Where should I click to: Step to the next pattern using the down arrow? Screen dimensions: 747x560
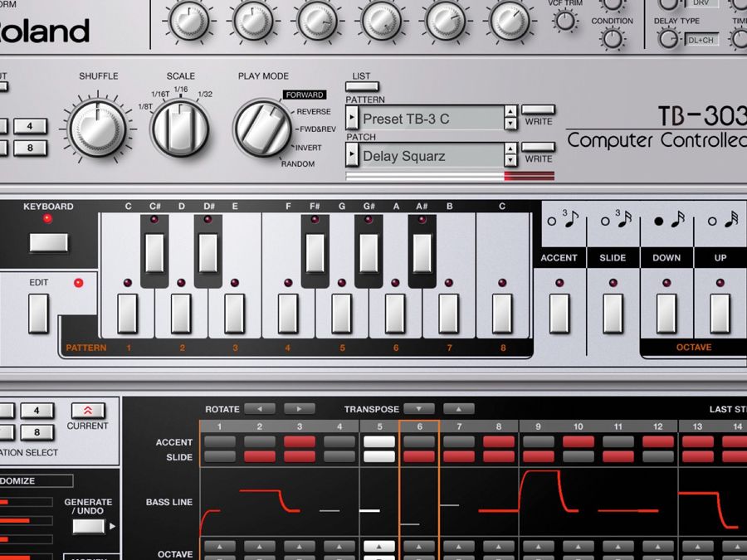pyautogui.click(x=510, y=124)
